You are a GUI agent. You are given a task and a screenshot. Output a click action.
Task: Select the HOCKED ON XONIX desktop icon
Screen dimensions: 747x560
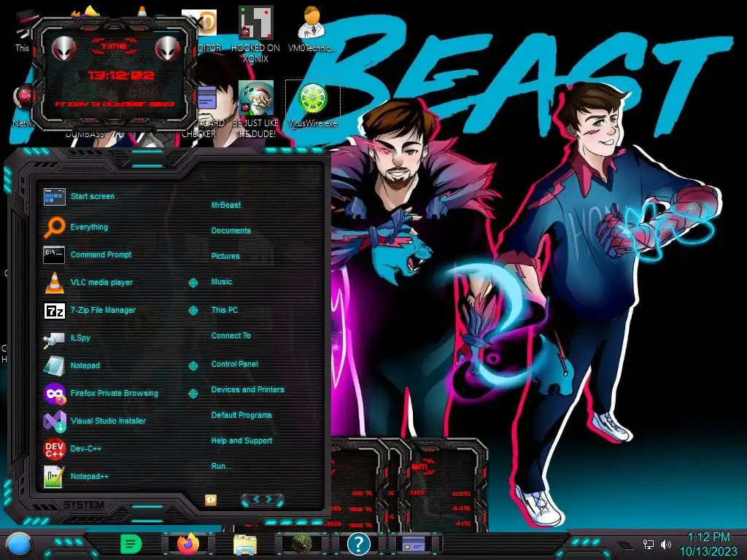tap(255, 35)
